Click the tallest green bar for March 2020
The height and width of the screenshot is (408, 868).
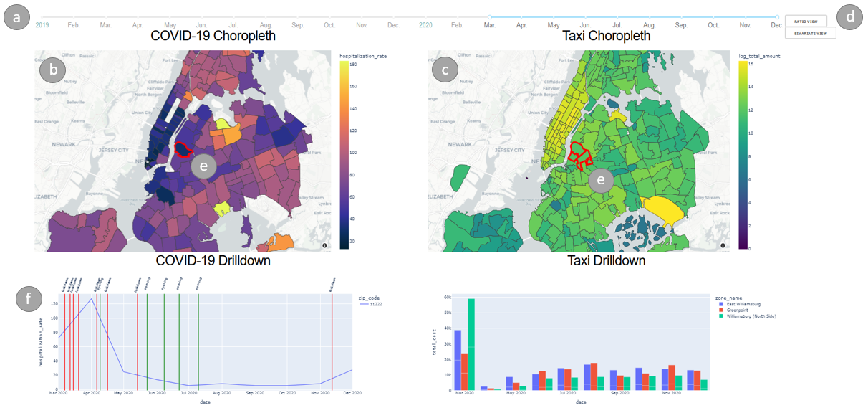[x=471, y=344]
